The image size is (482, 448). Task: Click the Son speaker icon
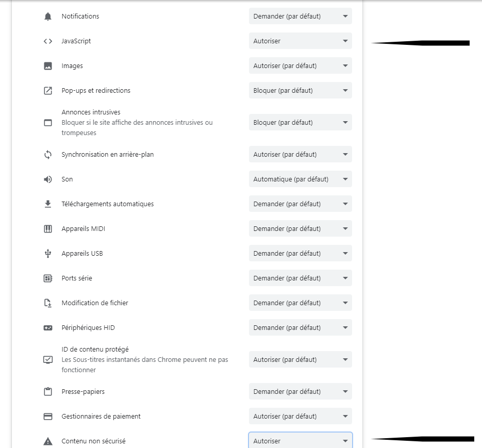click(48, 179)
